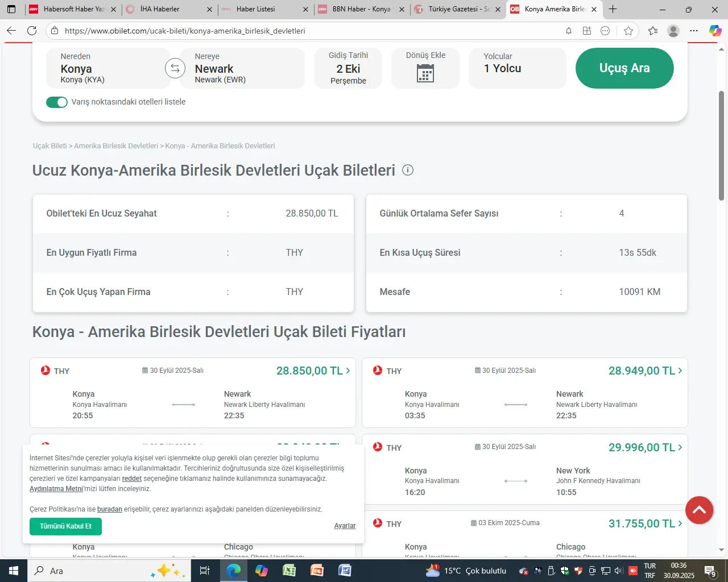
Task: Close the Konya Amerika Birleşik tab
Action: (x=594, y=9)
